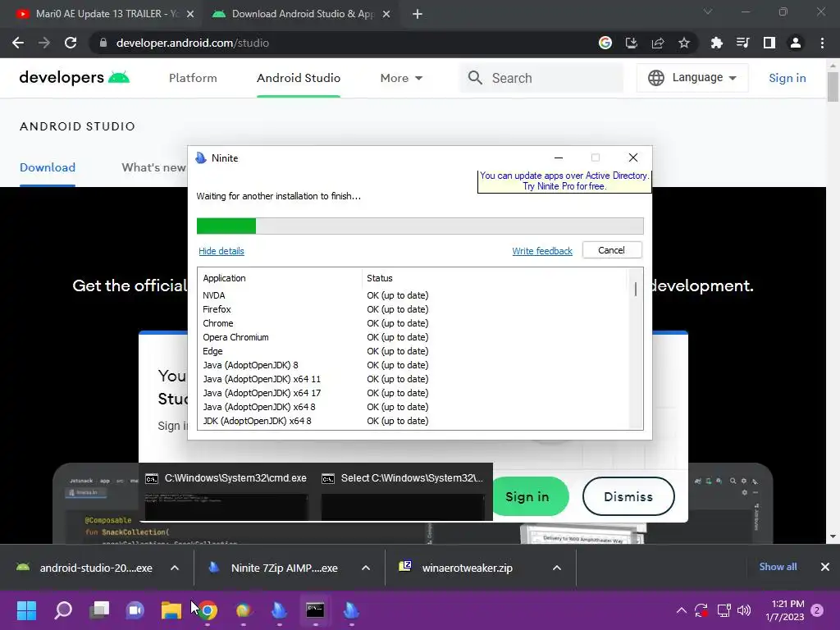840x630 pixels.
Task: Reload the Android Studio page
Action: [71, 43]
